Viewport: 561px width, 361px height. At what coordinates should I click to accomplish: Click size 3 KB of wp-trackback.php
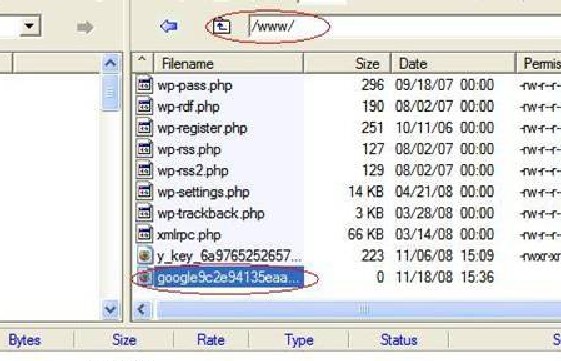(x=369, y=213)
